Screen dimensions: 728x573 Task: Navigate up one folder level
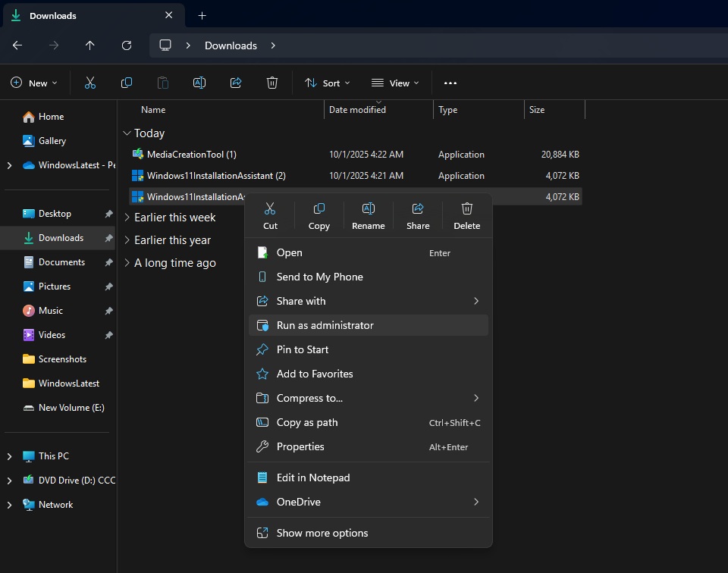pyautogui.click(x=89, y=45)
